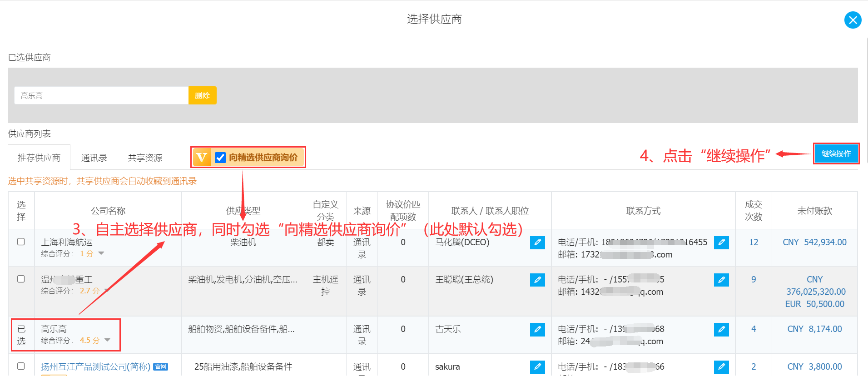Image resolution: width=868 pixels, height=391 pixels.
Task: Toggle 向精选供应商询价 checkbox
Action: coord(220,158)
